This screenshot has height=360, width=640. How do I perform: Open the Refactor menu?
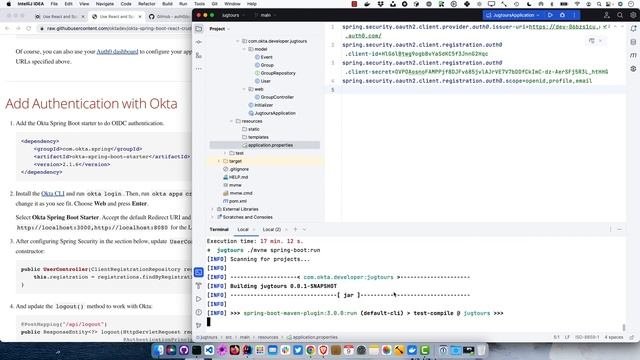click(147, 4)
